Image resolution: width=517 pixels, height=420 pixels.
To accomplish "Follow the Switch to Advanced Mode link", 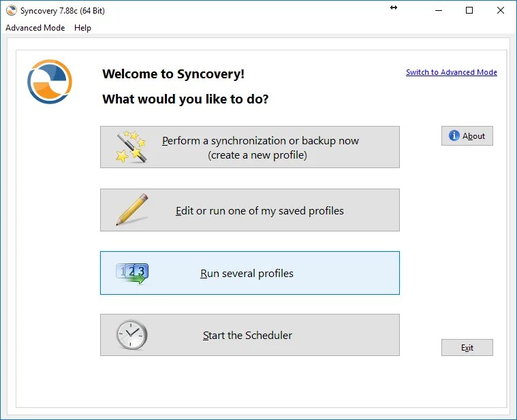I will (452, 72).
